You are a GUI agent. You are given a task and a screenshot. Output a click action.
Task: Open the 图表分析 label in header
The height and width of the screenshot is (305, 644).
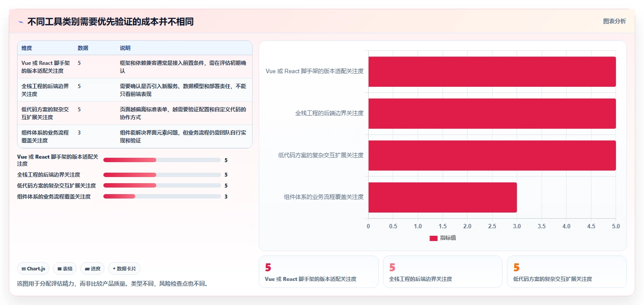[614, 21]
